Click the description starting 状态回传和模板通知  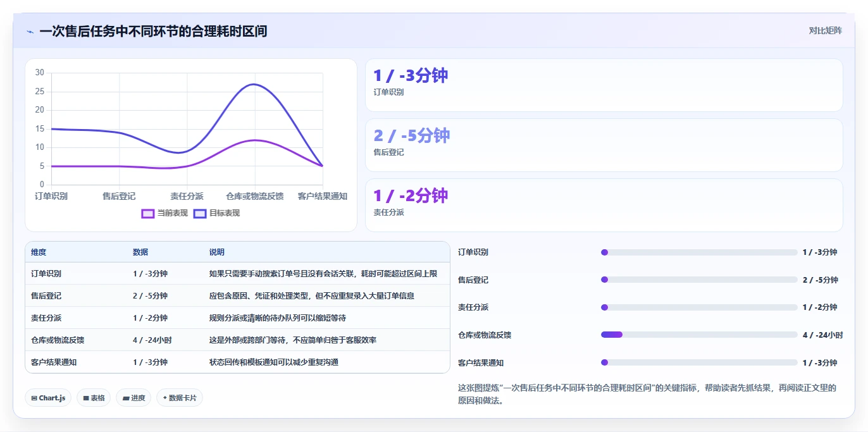(274, 362)
